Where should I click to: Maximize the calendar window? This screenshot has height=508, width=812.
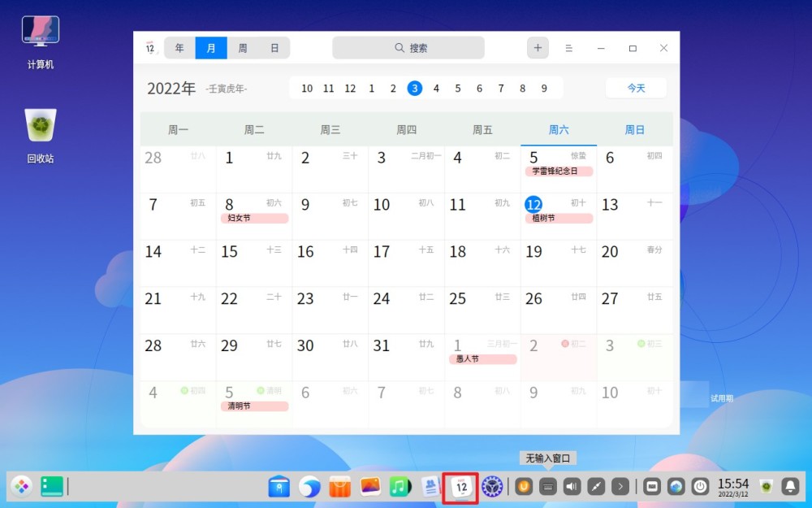click(633, 48)
